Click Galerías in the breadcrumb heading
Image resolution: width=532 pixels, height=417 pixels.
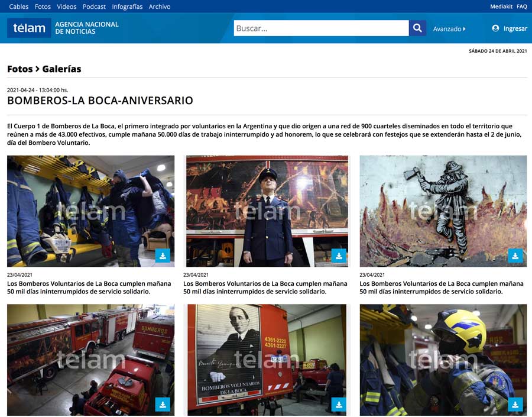click(x=61, y=69)
